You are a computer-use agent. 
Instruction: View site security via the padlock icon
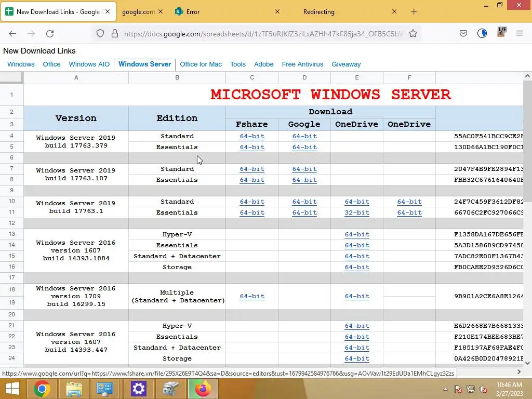115,34
